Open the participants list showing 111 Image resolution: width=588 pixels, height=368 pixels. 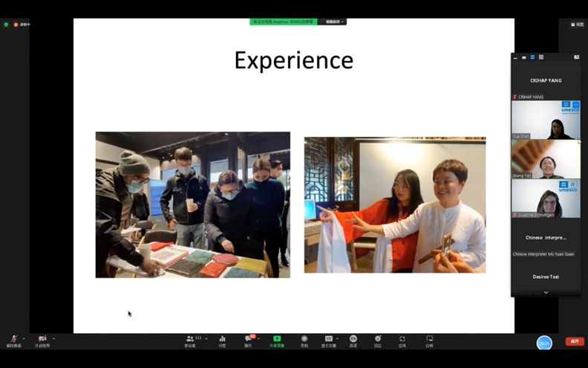click(191, 341)
